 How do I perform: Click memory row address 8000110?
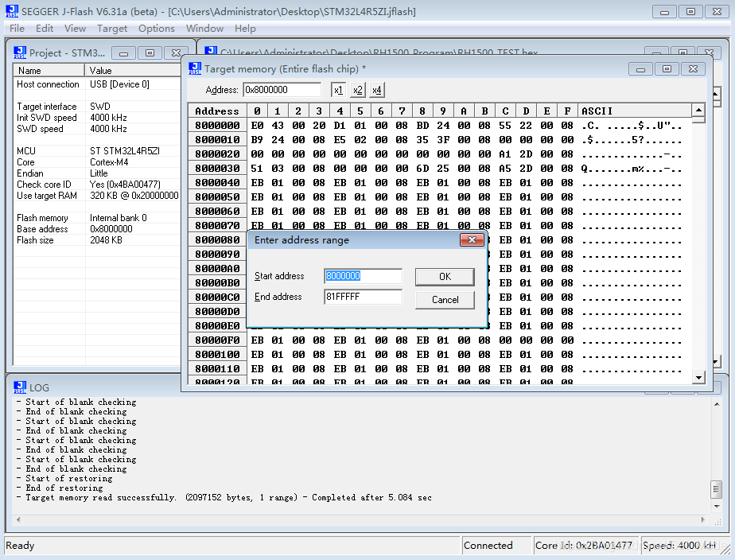(217, 369)
